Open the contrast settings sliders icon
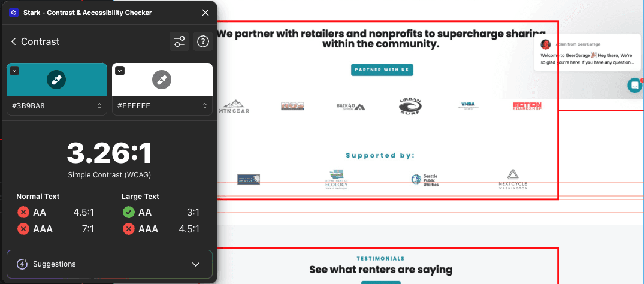This screenshot has height=284, width=644. [179, 41]
